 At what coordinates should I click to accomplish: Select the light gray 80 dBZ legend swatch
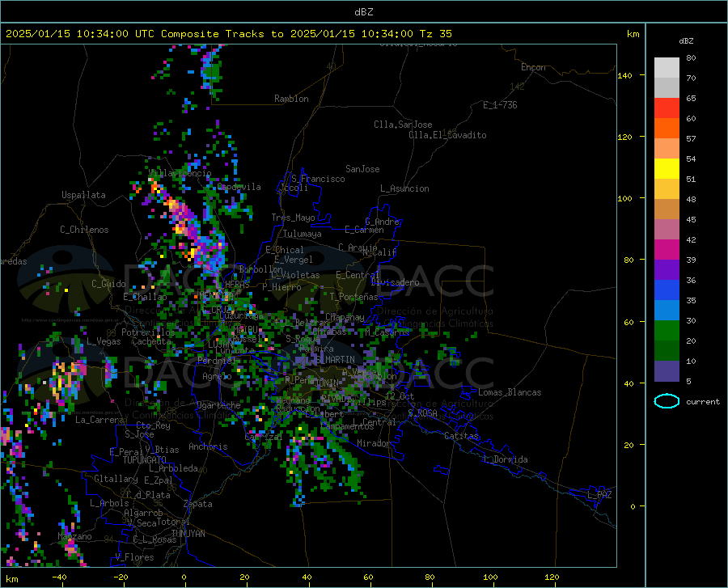[x=667, y=67]
